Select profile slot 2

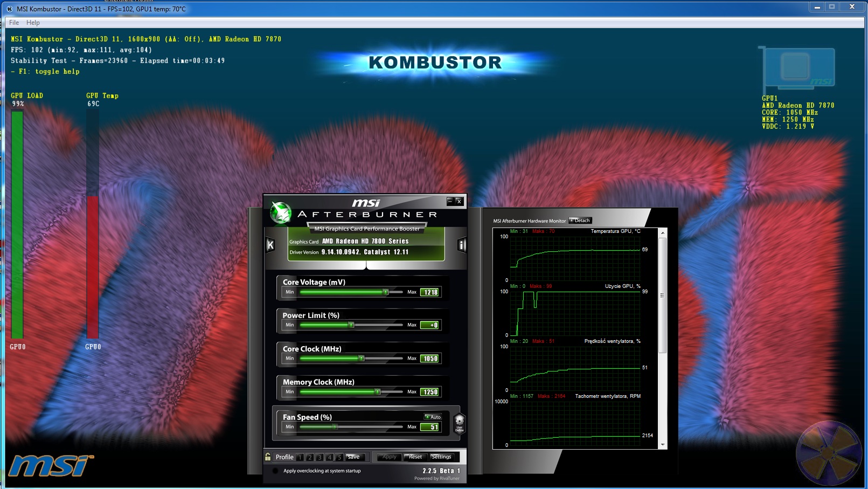click(310, 457)
